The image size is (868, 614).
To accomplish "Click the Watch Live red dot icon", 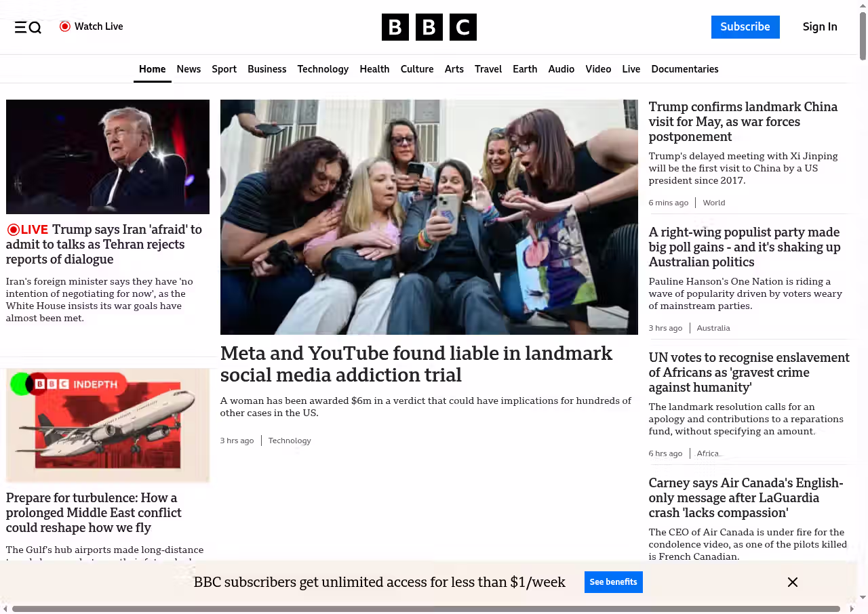I will click(x=65, y=26).
